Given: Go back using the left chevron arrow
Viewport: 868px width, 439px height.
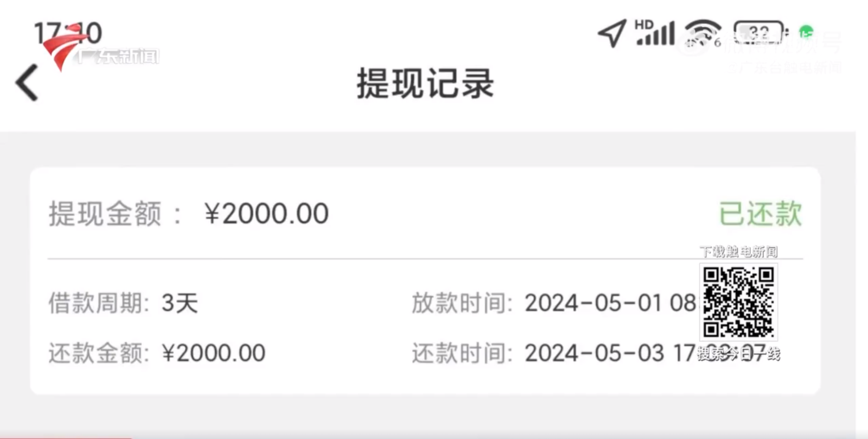Looking at the screenshot, I should click(27, 82).
